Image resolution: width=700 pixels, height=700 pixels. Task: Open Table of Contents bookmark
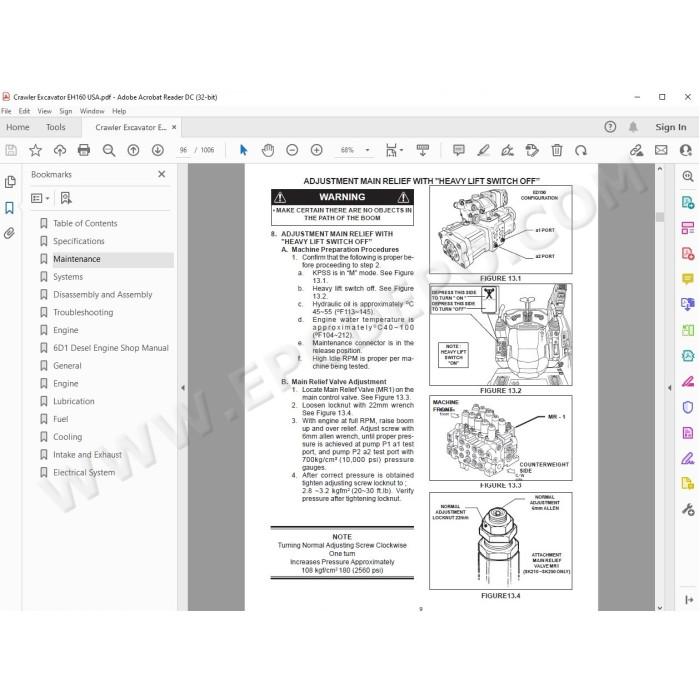[x=85, y=223]
